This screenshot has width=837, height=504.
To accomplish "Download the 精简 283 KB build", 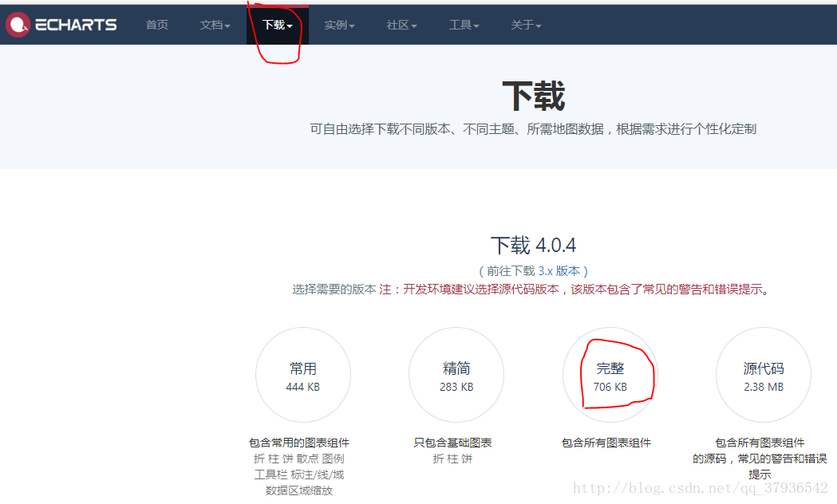I will (x=456, y=375).
